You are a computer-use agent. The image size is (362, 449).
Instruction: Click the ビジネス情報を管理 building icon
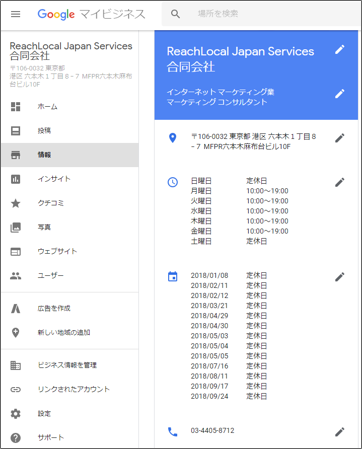(x=16, y=365)
